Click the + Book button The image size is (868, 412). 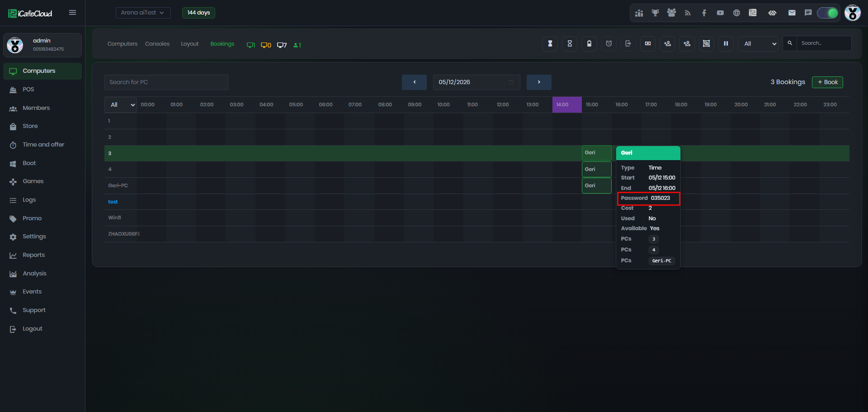(x=827, y=82)
